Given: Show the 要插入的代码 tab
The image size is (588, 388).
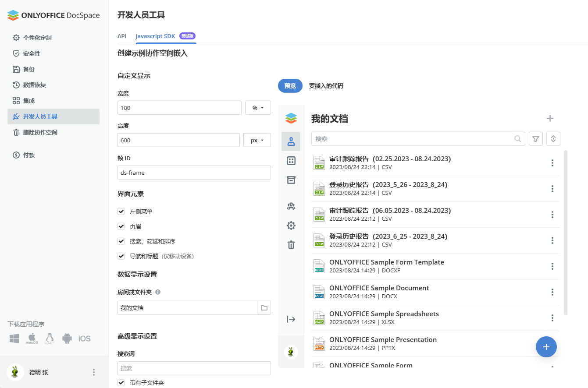Looking at the screenshot, I should tap(326, 86).
